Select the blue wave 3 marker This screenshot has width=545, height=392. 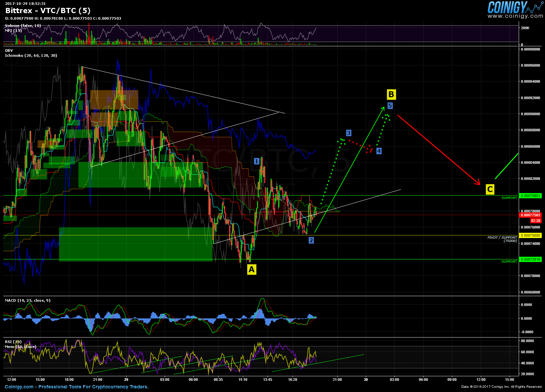point(348,133)
